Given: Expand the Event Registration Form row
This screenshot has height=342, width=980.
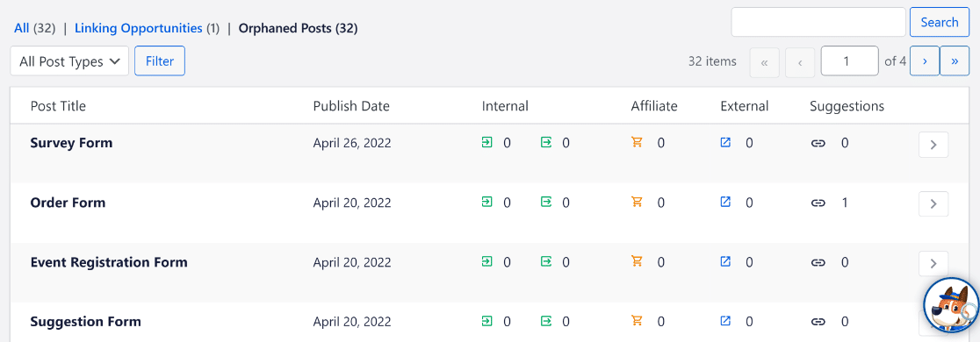Looking at the screenshot, I should click(x=933, y=263).
